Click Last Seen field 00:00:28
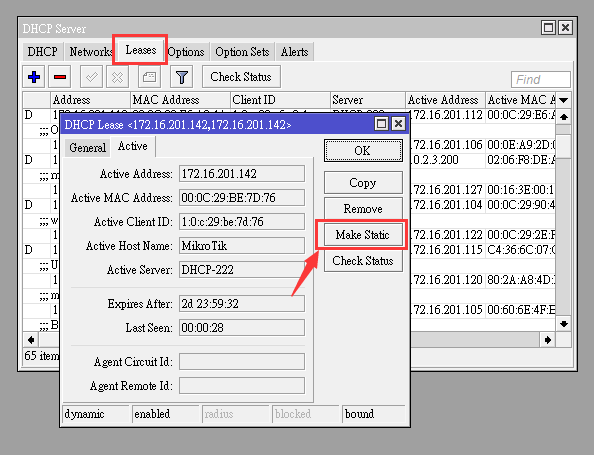The image size is (594, 455). tap(242, 328)
